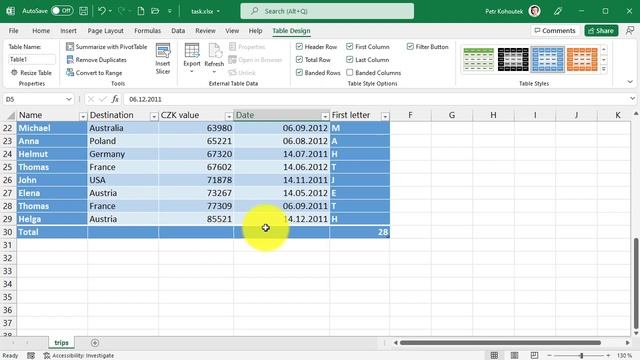The image size is (640, 360).
Task: Click Convert to Range
Action: pyautogui.click(x=94, y=73)
